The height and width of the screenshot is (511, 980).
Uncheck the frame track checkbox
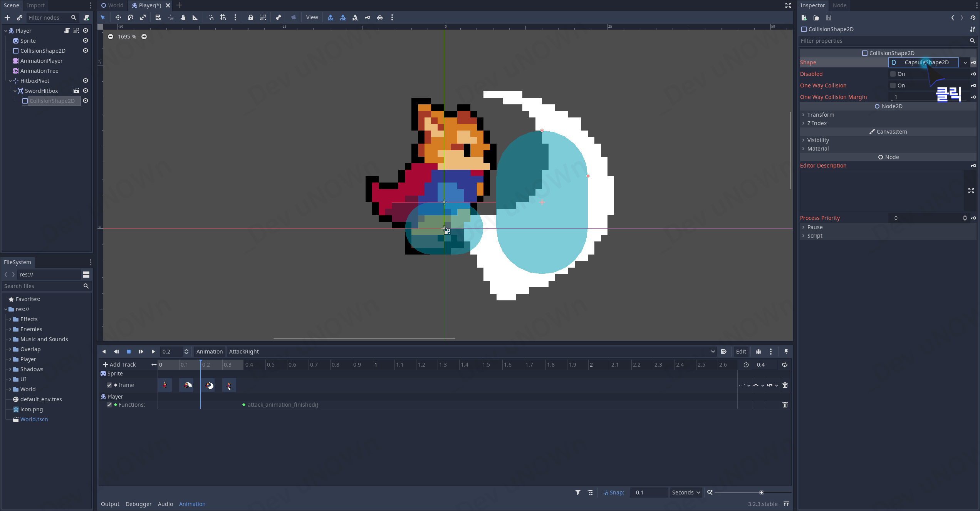pos(109,385)
